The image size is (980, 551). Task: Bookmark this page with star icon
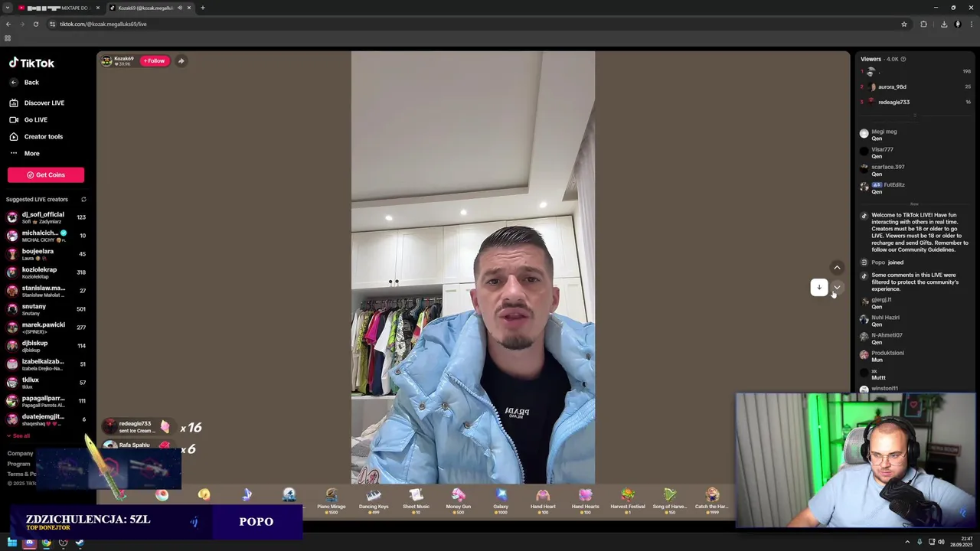(904, 24)
